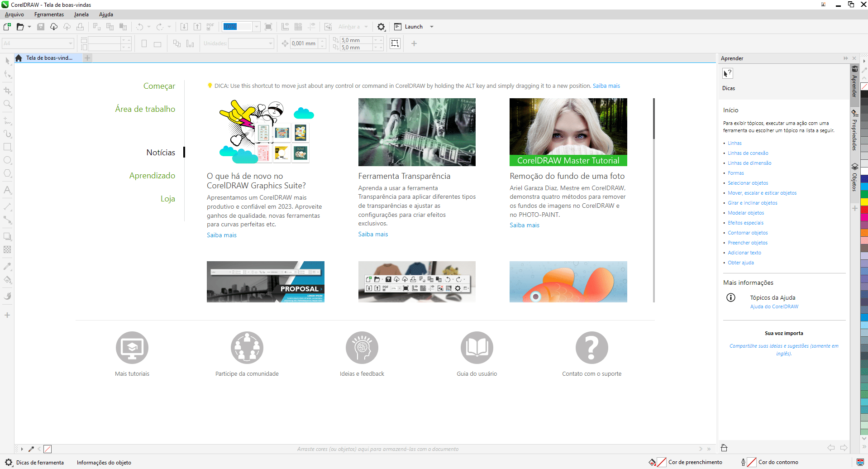This screenshot has height=469, width=868.
Task: Click the portrait orientation toggle
Action: (144, 44)
